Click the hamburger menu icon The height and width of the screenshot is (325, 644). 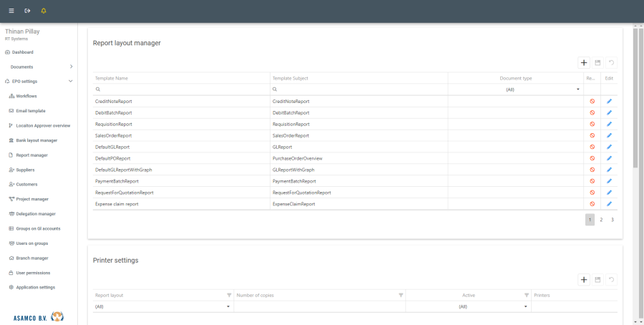point(11,11)
